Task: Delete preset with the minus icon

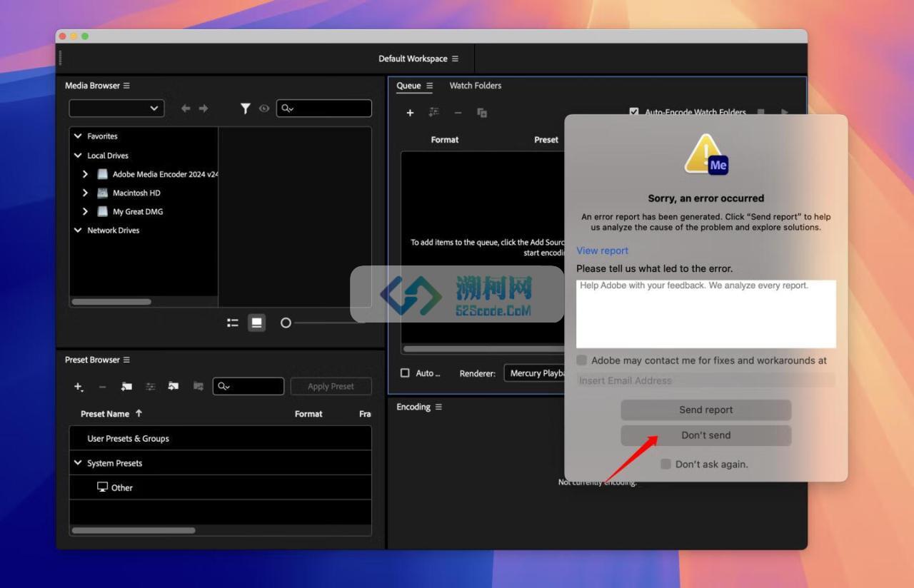Action: click(x=102, y=387)
